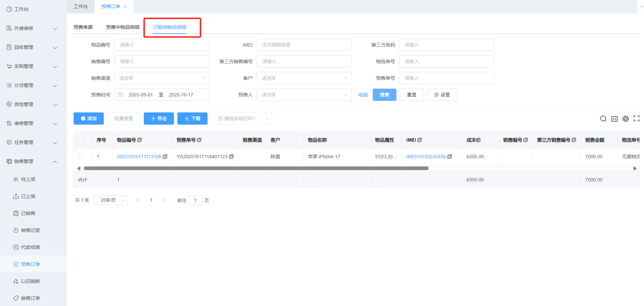Copy item number 20251015171113108 using copy icon

coord(165,157)
